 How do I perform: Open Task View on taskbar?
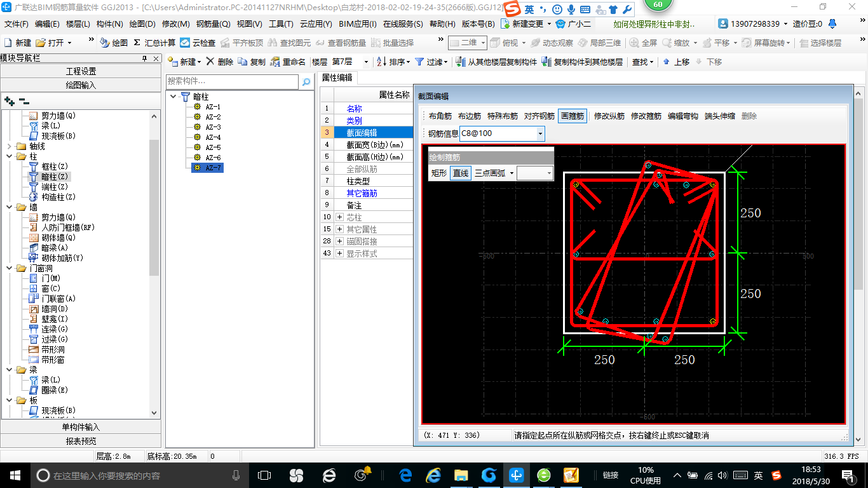264,475
